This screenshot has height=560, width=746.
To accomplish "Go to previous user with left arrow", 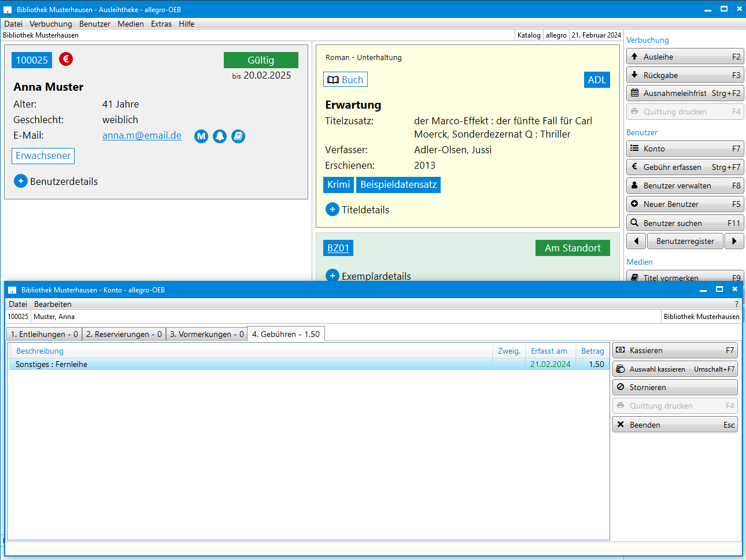I will click(636, 241).
